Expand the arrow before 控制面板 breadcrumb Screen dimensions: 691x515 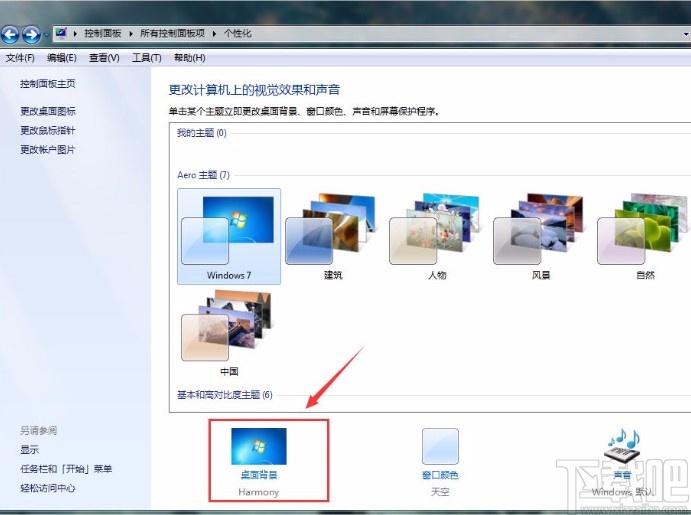click(x=75, y=33)
